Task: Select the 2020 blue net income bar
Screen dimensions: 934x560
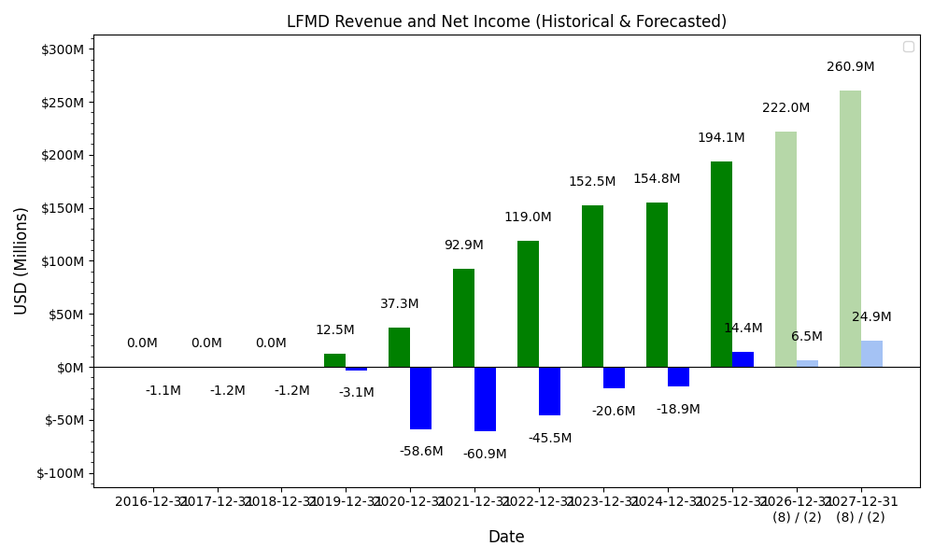Action: tap(420, 399)
